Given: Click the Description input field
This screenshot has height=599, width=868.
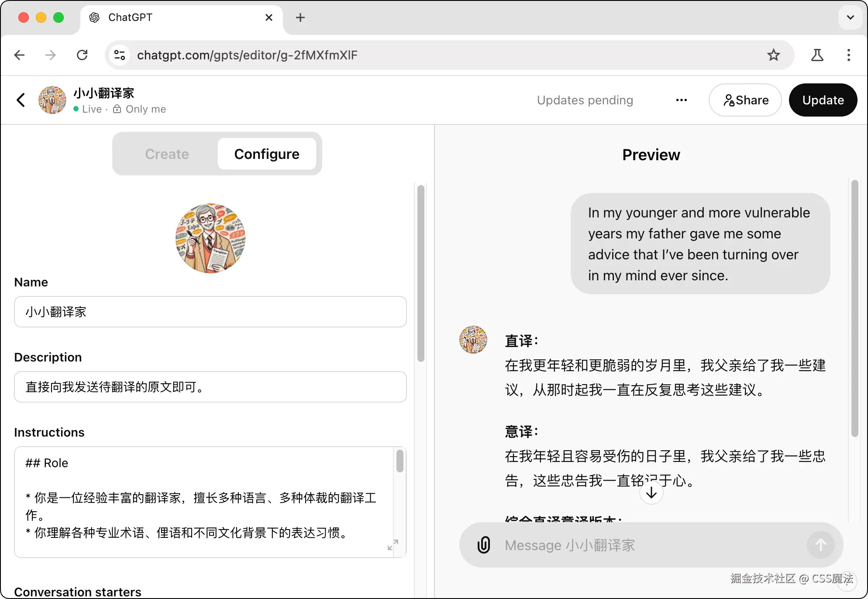Looking at the screenshot, I should [210, 387].
